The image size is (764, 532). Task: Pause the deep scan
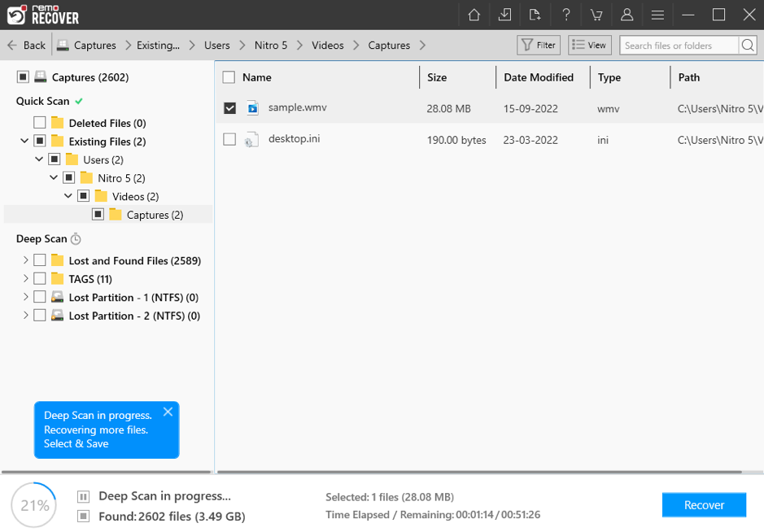tap(83, 496)
